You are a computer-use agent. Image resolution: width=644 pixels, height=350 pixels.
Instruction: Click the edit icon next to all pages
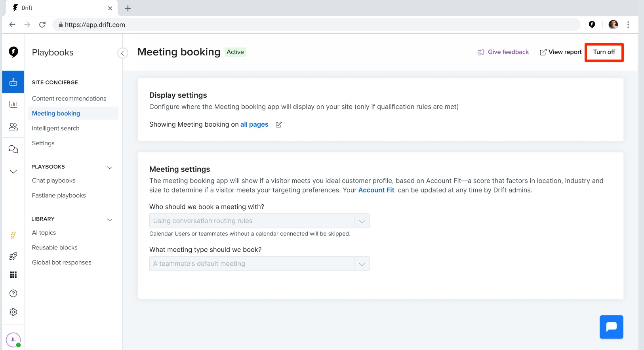[278, 125]
